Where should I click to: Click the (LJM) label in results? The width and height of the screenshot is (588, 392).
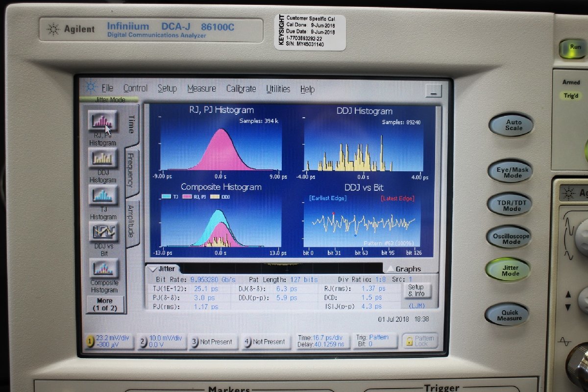[416, 306]
